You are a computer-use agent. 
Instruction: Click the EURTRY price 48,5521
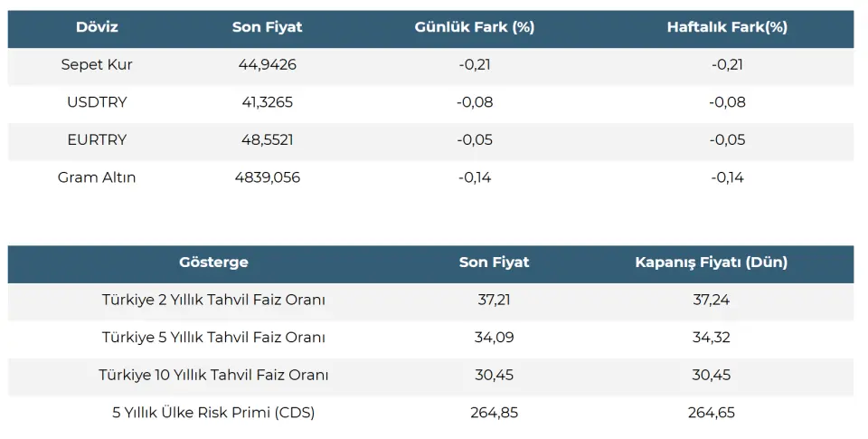coord(268,139)
